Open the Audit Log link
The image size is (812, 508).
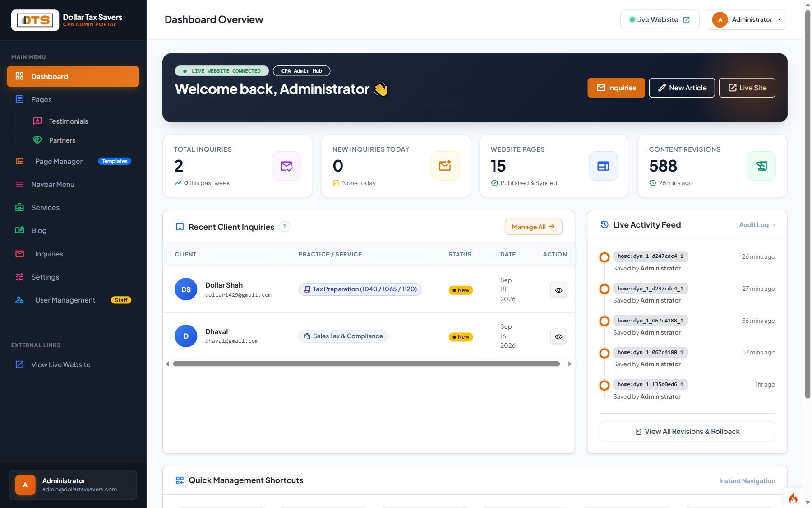point(757,225)
